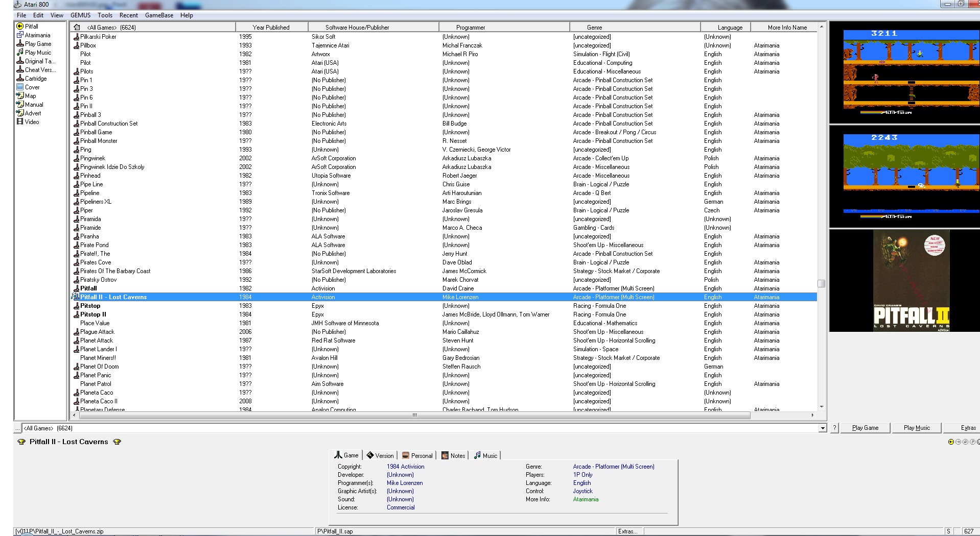Click the joystick icon next to Planet Attack
This screenshot has height=536, width=980.
[x=76, y=340]
